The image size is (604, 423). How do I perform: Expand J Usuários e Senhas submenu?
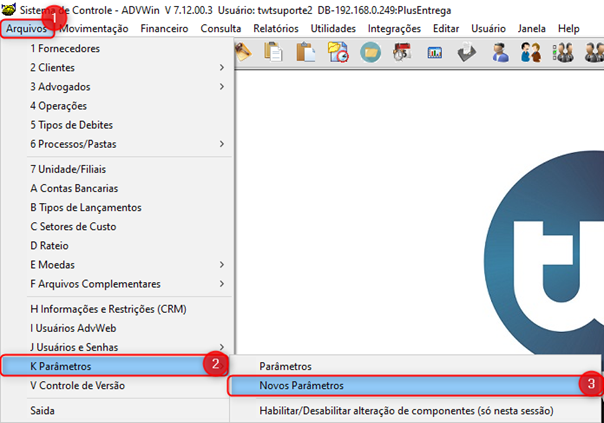click(x=117, y=347)
